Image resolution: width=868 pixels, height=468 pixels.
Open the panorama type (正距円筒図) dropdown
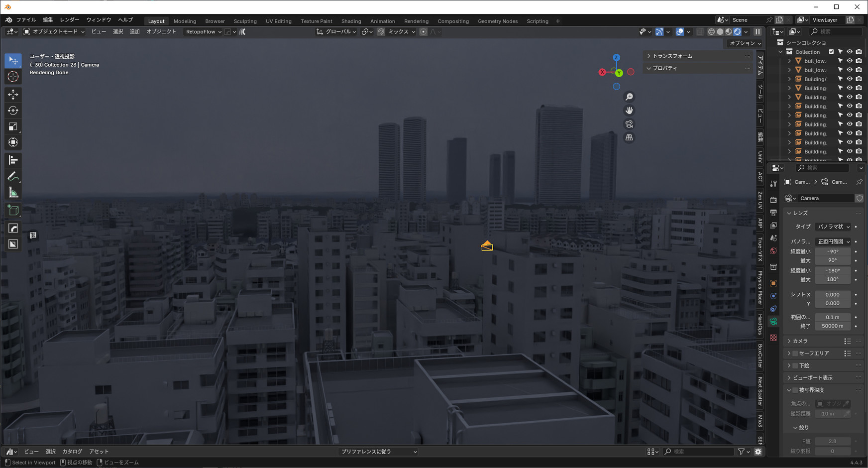(833, 241)
